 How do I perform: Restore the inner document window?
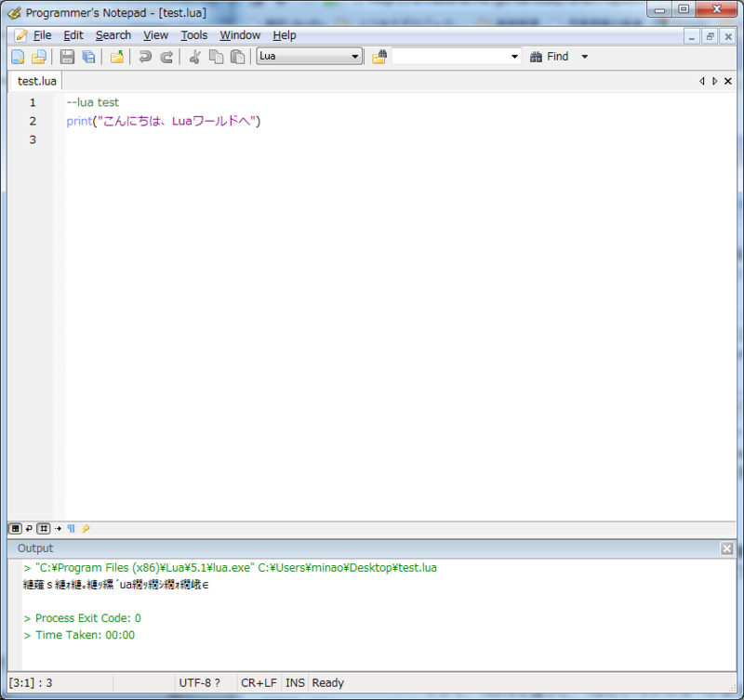710,36
